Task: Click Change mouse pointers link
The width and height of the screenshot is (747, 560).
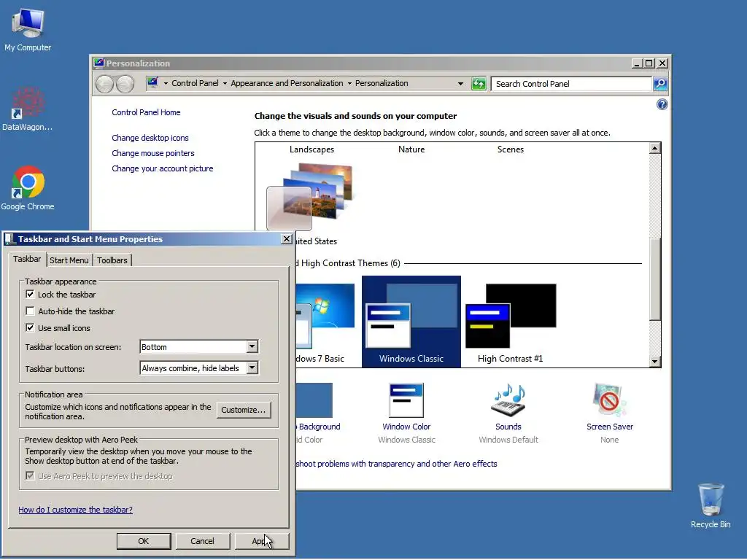Action: [x=153, y=153]
